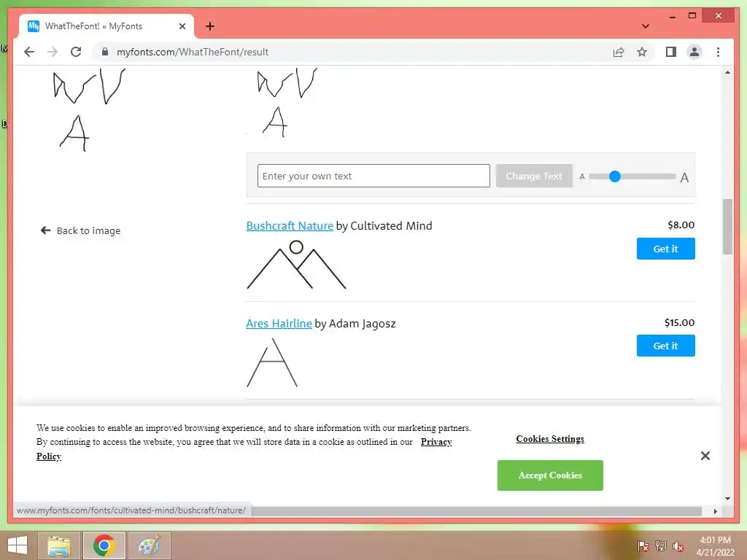Click Get it for Bushcraft Nature

tap(665, 249)
